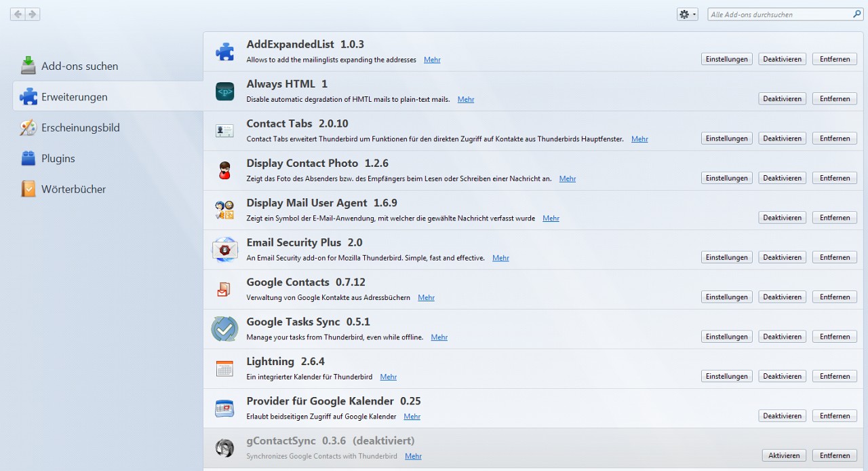Screen dimensions: 868x471
Task: Remove Provider für Google Kalender
Action: (835, 416)
